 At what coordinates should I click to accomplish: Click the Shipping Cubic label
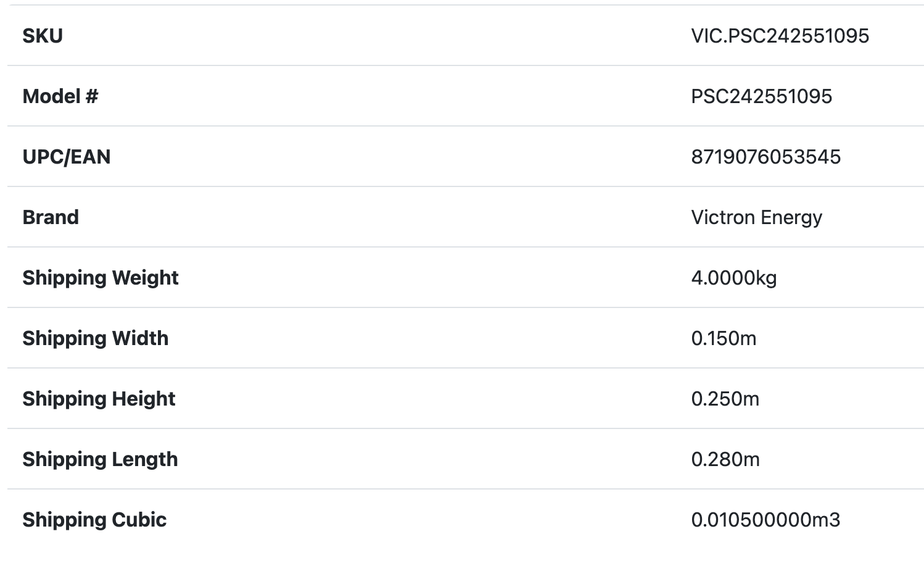click(x=95, y=520)
